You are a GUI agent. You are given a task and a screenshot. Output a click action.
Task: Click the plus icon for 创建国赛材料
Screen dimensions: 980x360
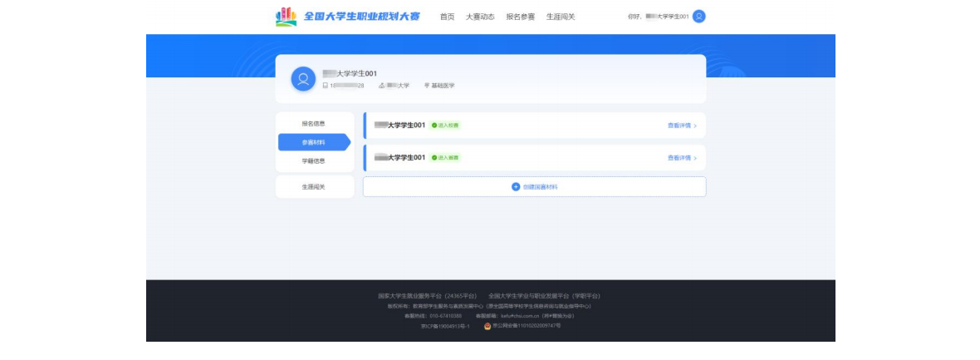point(516,187)
